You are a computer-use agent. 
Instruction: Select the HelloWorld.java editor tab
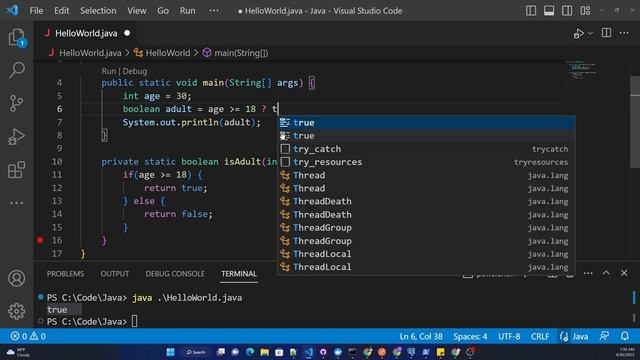86,33
